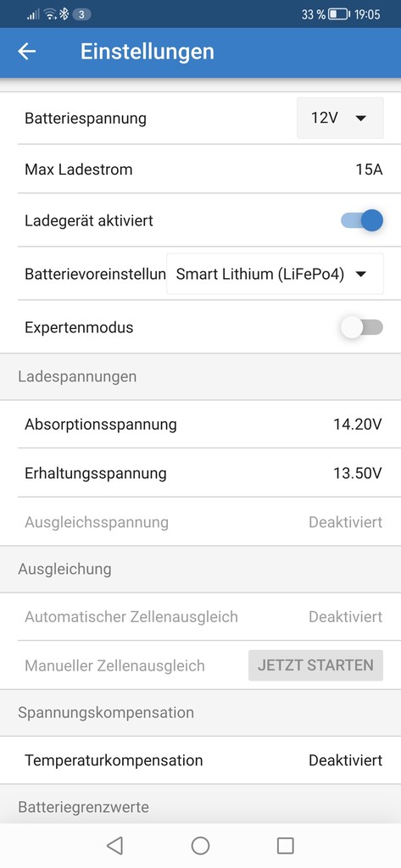Tap the notification count badge showing 3

pyautogui.click(x=81, y=14)
